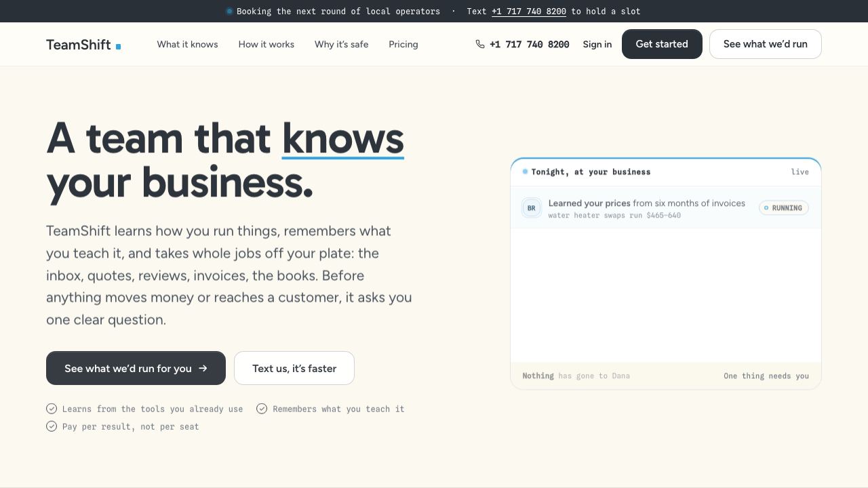
Task: Click See what we'd run header button
Action: (x=765, y=44)
